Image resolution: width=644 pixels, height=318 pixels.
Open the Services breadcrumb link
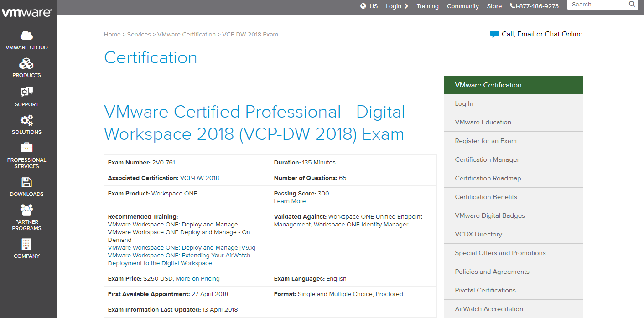tap(139, 34)
